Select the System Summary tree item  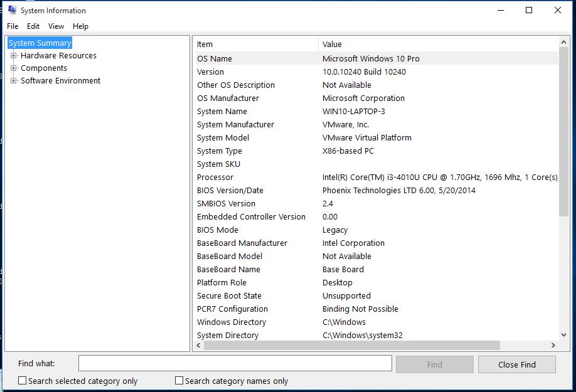(40, 43)
